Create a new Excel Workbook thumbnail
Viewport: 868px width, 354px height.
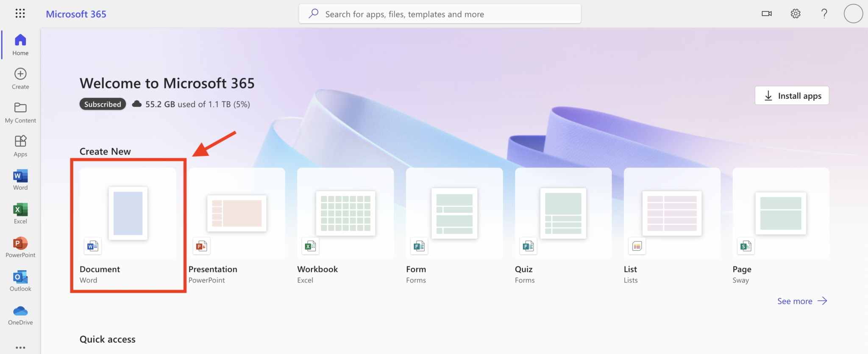tap(345, 213)
